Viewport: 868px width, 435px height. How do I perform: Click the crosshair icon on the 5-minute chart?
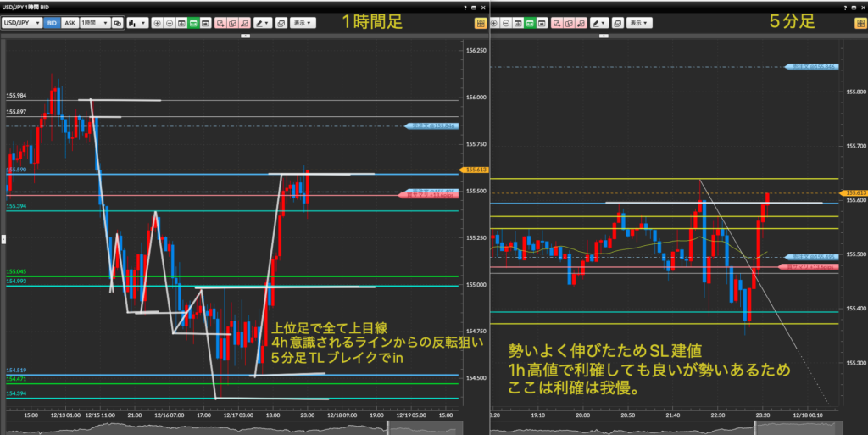(x=520, y=23)
